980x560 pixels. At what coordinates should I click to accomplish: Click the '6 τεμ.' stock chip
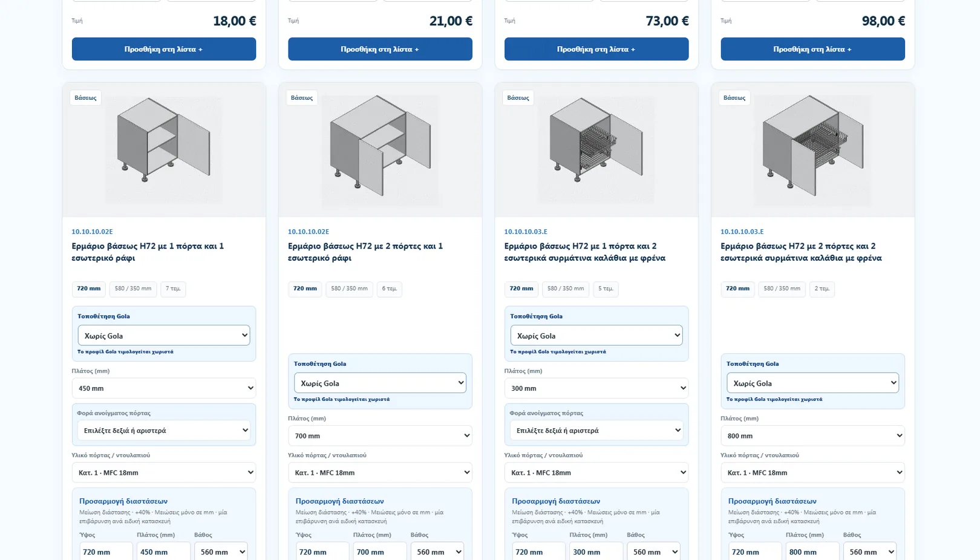[390, 288]
